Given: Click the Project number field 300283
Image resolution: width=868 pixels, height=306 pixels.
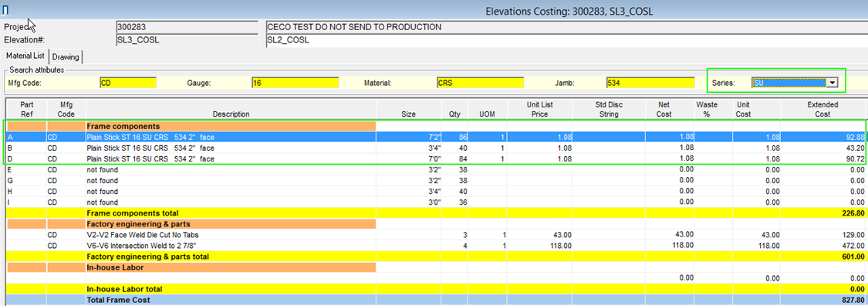Looking at the screenshot, I should point(187,26).
